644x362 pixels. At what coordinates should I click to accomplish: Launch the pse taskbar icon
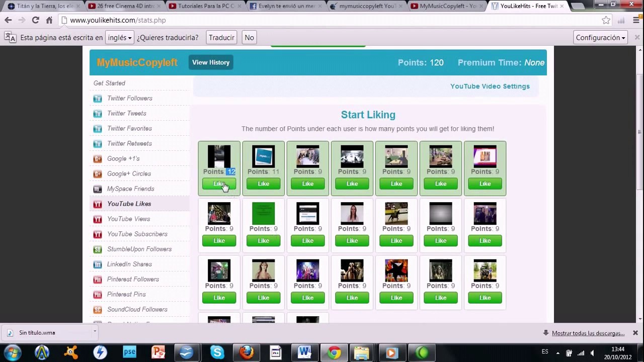(x=129, y=352)
